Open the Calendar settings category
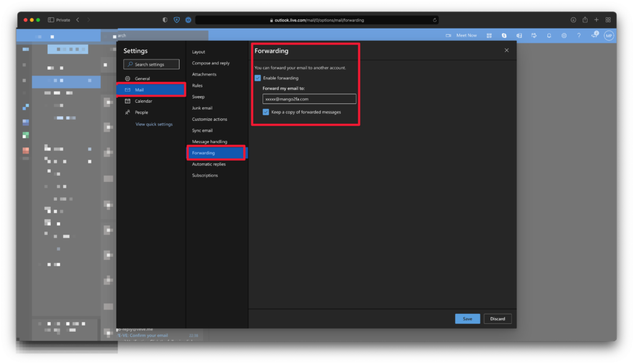The image size is (634, 364). click(x=144, y=101)
